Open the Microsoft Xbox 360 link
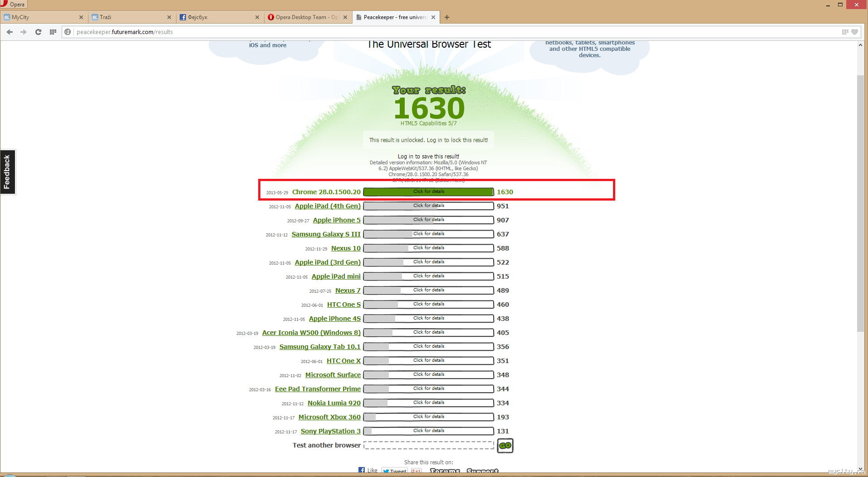This screenshot has width=868, height=477. coord(329,417)
